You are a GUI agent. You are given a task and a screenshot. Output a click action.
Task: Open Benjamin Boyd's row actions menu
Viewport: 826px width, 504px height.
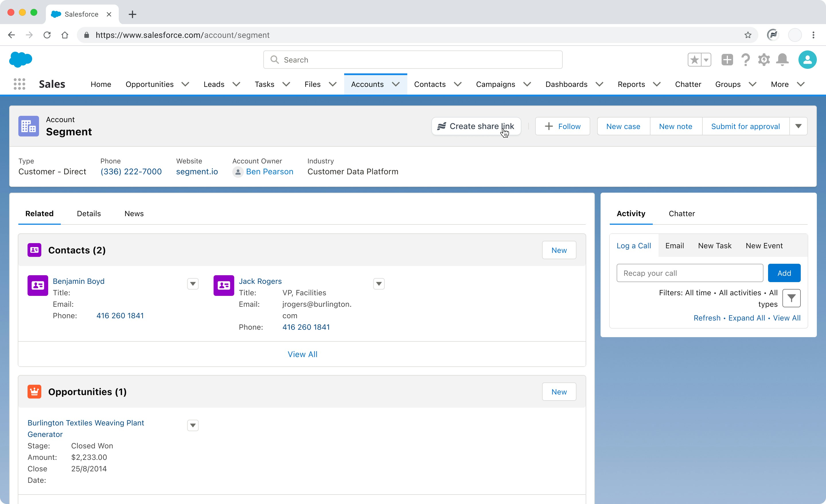(x=193, y=284)
